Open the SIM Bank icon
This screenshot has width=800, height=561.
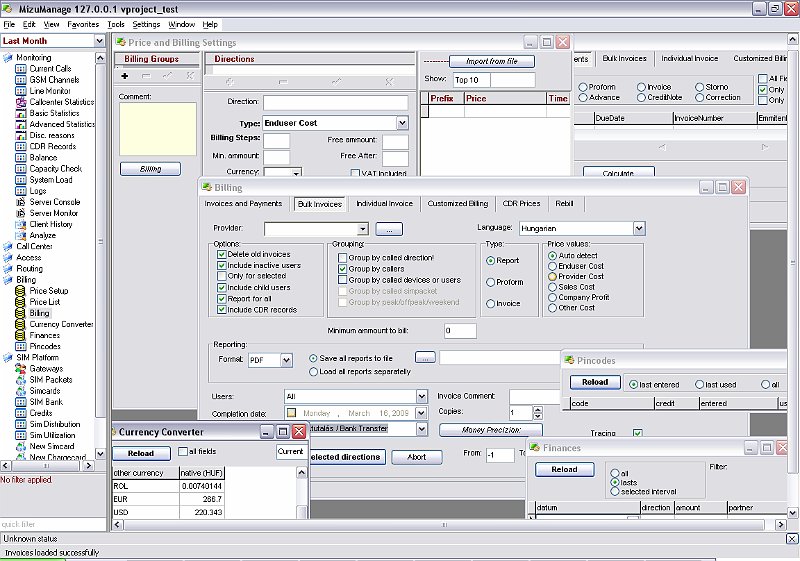pyautogui.click(x=20, y=402)
